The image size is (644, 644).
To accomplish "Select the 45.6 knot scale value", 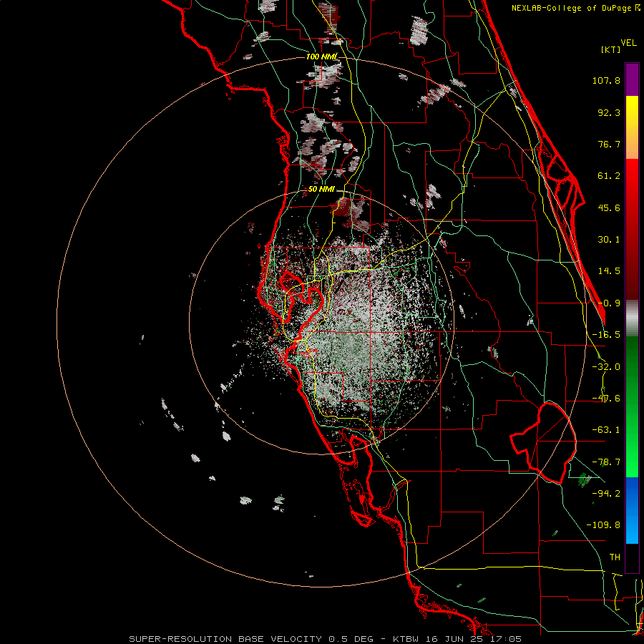I will 609,208.
